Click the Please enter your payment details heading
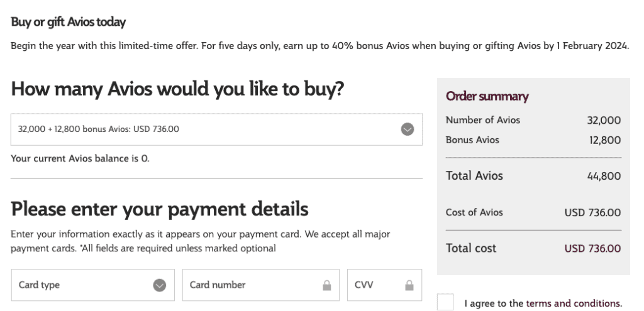Image resolution: width=644 pixels, height=311 pixels. [160, 209]
